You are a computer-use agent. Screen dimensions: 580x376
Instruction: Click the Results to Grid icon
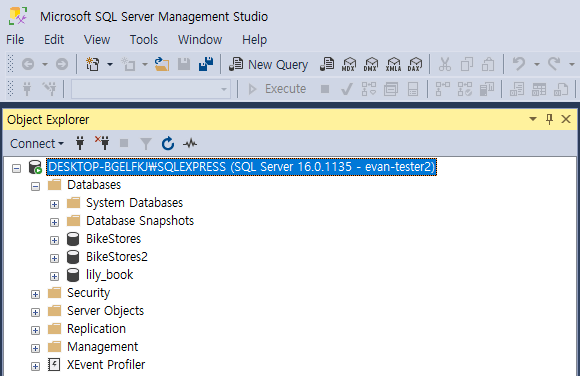539,89
